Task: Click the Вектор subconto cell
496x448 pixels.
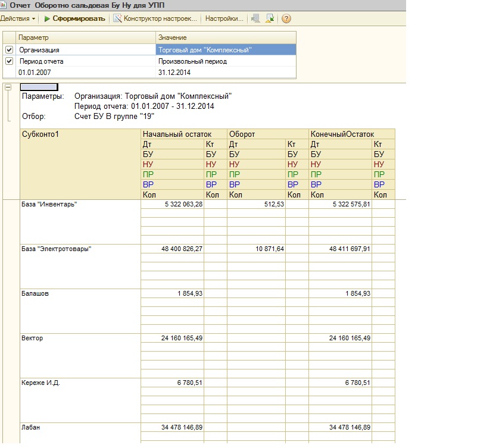Action: pos(80,339)
